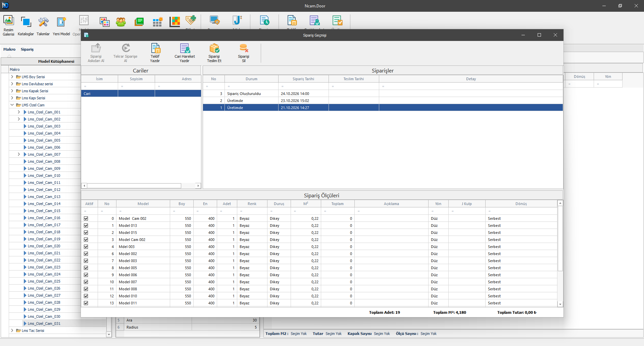Select Cari customer row
The width and height of the screenshot is (644, 346).
coord(141,94)
